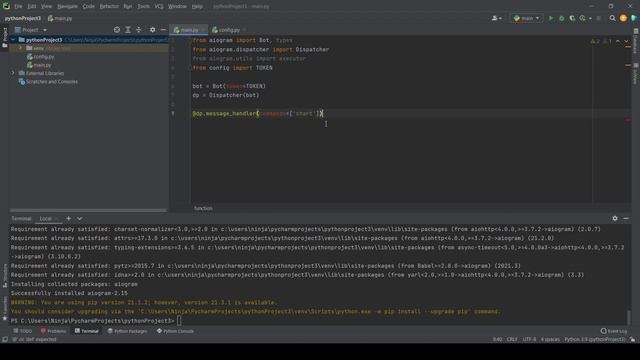Collapse the pythonProject3 root folder
Screen dimensions: 640x360
pyautogui.click(x=13, y=40)
